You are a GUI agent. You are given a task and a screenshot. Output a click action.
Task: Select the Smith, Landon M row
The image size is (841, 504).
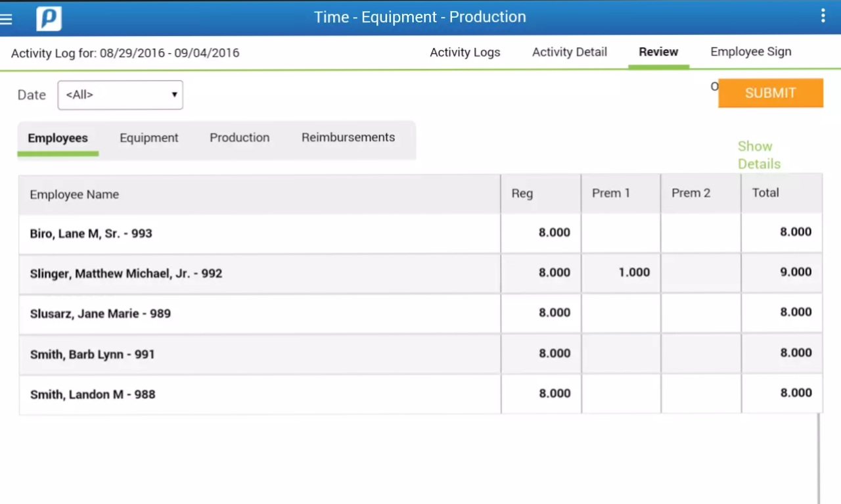click(93, 394)
